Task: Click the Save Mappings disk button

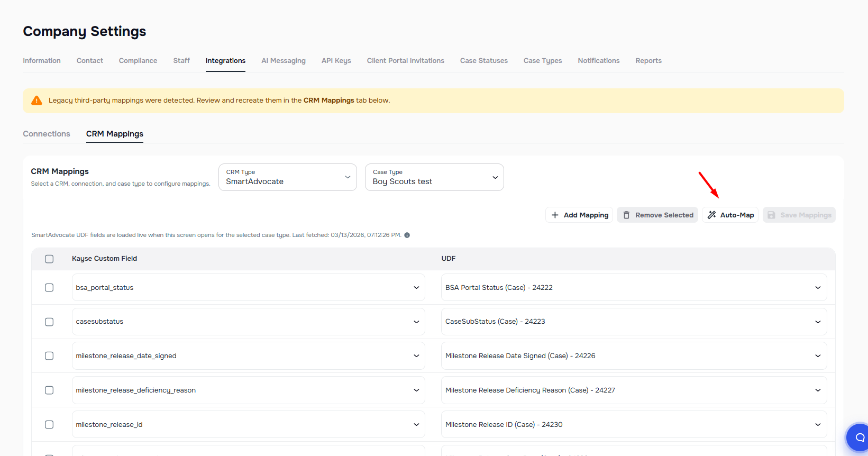Action: (799, 215)
